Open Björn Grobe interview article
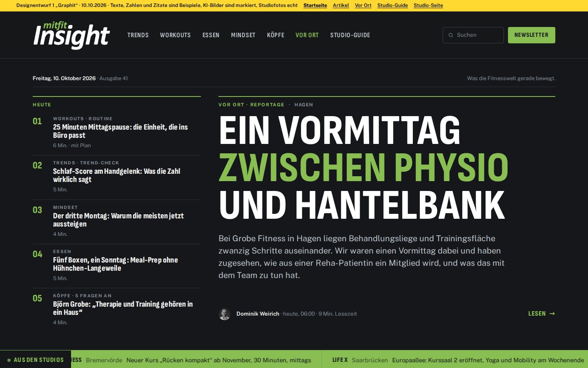This screenshot has width=588, height=368. point(123,308)
